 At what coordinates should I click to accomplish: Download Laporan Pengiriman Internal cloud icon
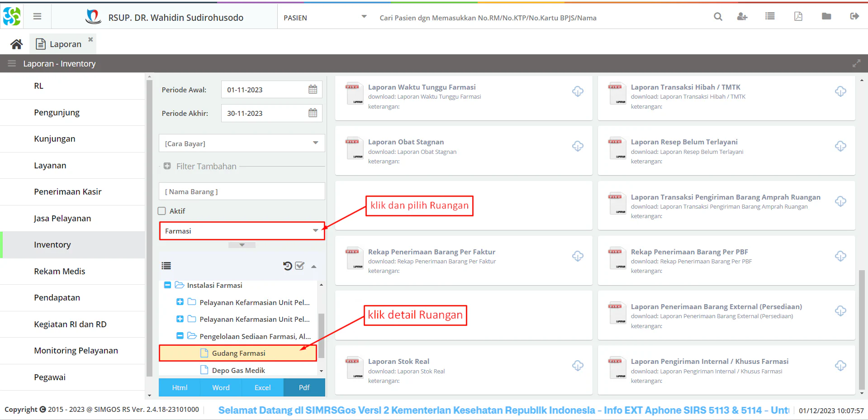pos(840,366)
